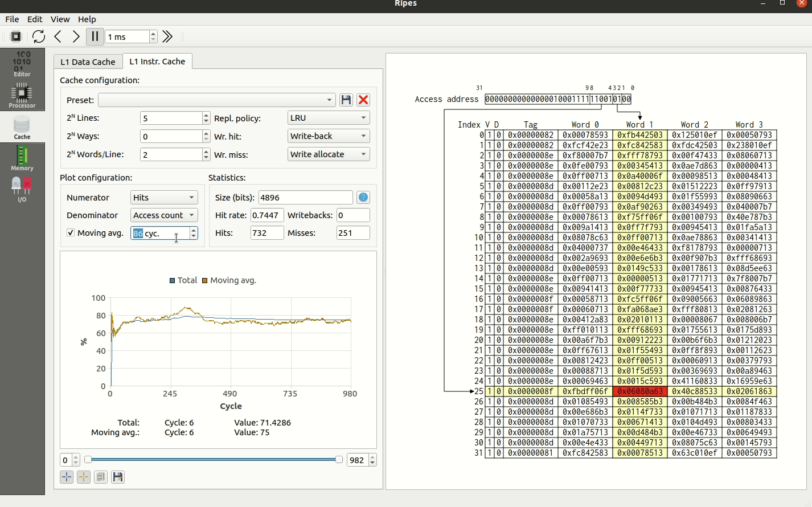The height and width of the screenshot is (507, 812).
Task: Open the Numerator Hits dropdown
Action: (x=164, y=198)
